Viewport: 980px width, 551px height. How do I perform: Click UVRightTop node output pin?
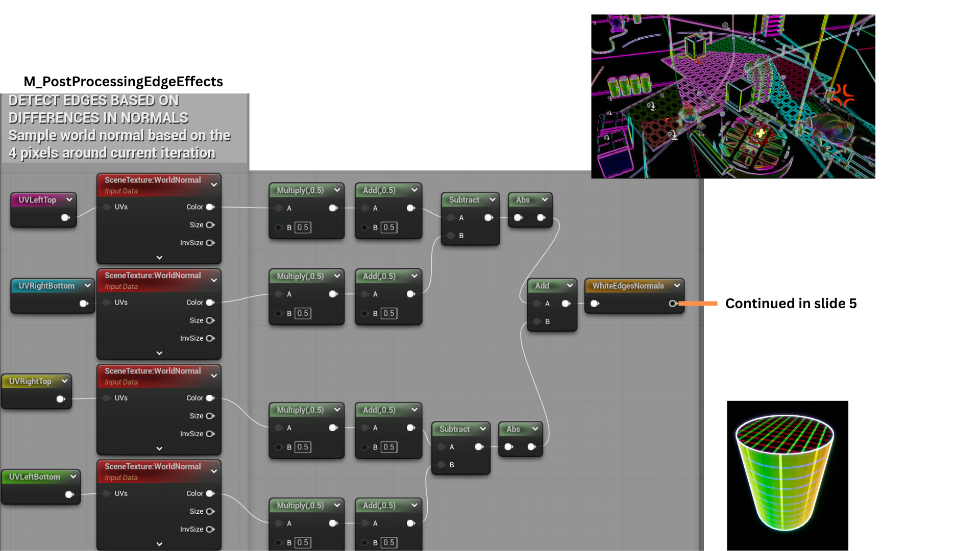(x=61, y=399)
